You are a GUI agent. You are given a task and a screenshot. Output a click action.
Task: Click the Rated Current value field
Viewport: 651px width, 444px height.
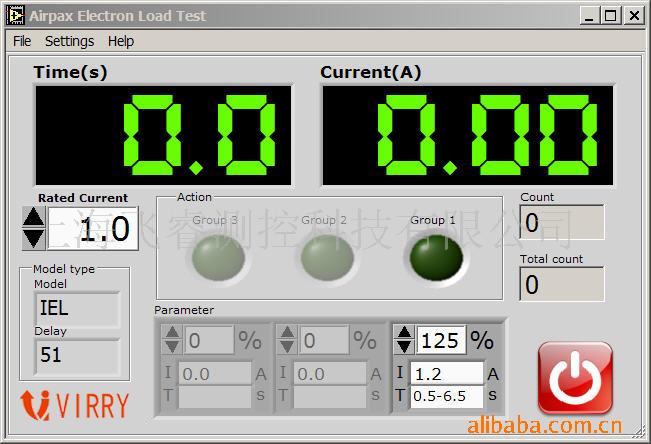point(94,228)
